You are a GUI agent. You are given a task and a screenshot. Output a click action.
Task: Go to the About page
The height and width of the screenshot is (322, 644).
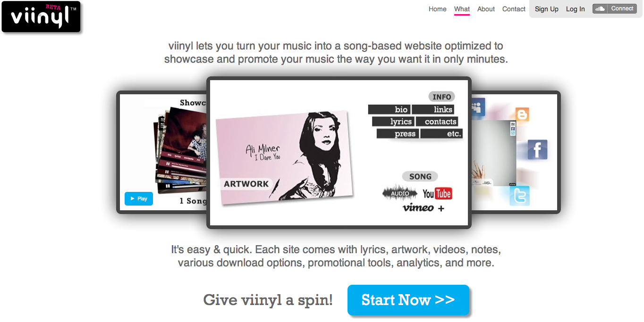point(486,9)
